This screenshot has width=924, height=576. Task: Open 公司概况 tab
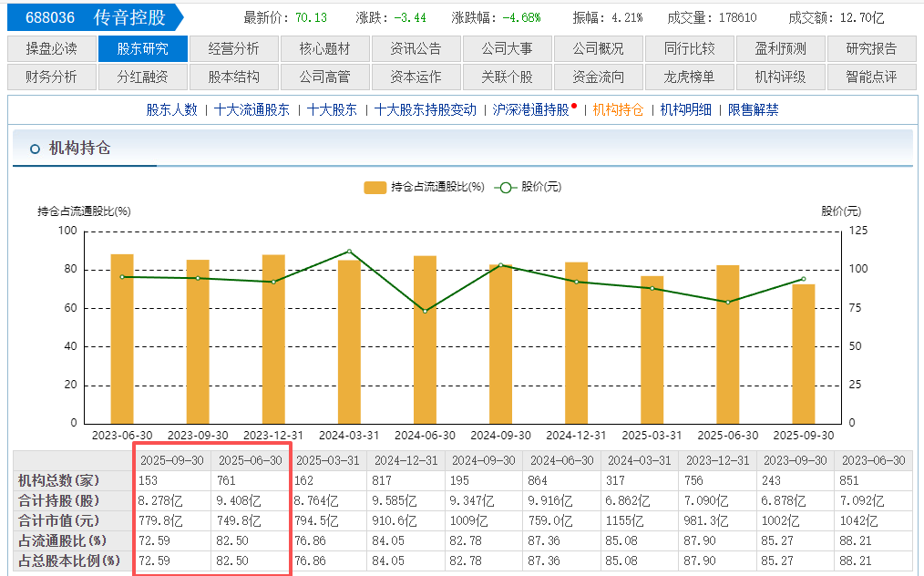coord(598,49)
